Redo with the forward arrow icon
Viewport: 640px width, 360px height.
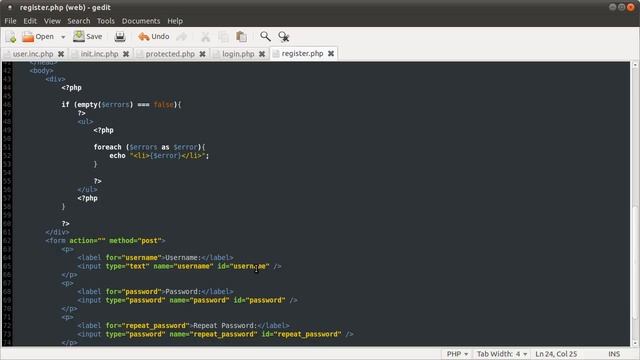182,37
